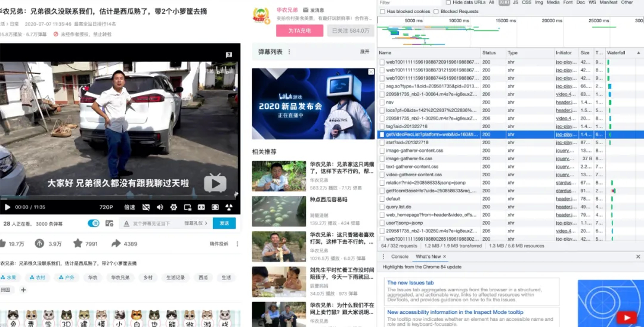Screen dimensions: 644x327
Task: Open the 种点西瓜容易吗 recommended video thumbnail
Action: [279, 211]
